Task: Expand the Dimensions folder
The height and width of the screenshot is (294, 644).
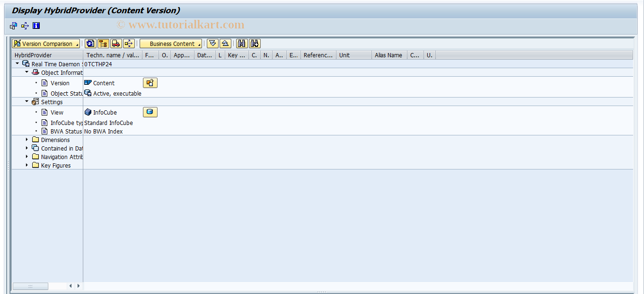Action: point(27,139)
